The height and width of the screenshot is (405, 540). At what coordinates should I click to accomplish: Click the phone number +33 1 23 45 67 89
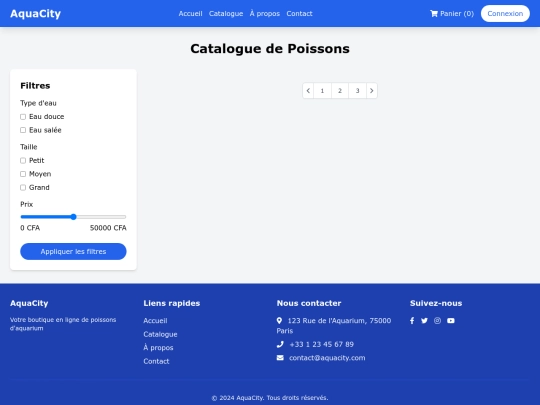point(322,344)
